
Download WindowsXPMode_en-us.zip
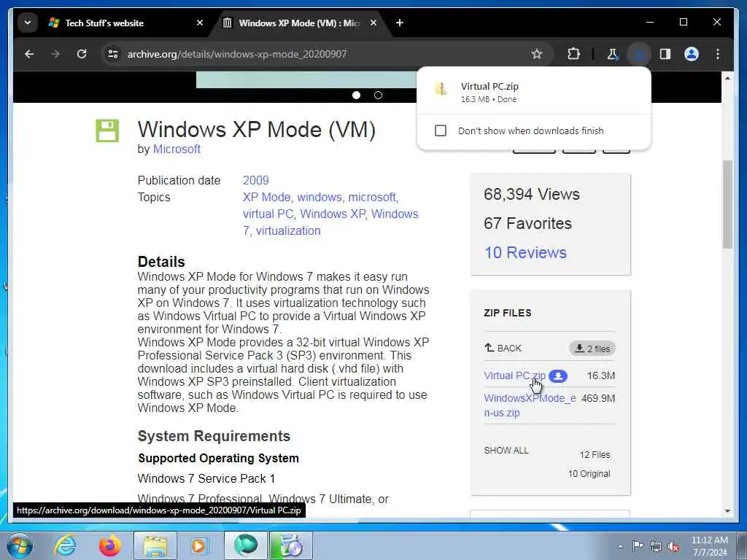pyautogui.click(x=530, y=405)
